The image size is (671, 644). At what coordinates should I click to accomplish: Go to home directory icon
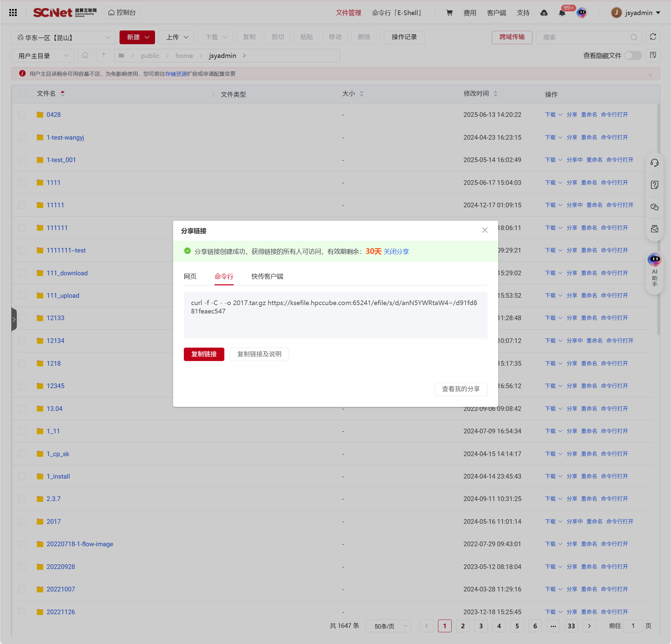(x=85, y=56)
